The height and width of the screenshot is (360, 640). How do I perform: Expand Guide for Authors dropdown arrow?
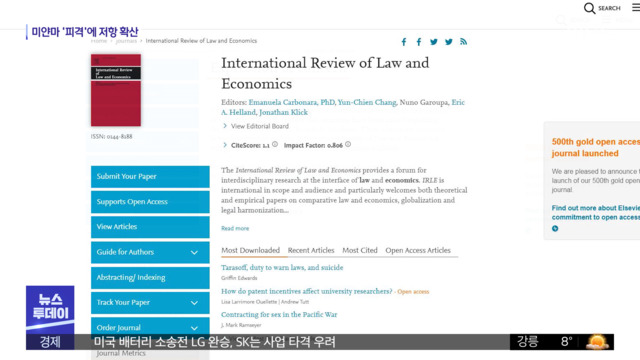click(x=194, y=253)
